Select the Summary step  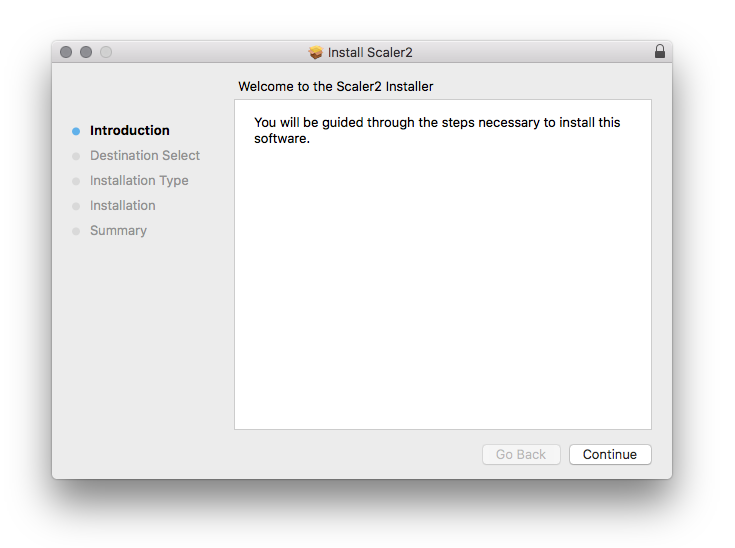click(118, 231)
